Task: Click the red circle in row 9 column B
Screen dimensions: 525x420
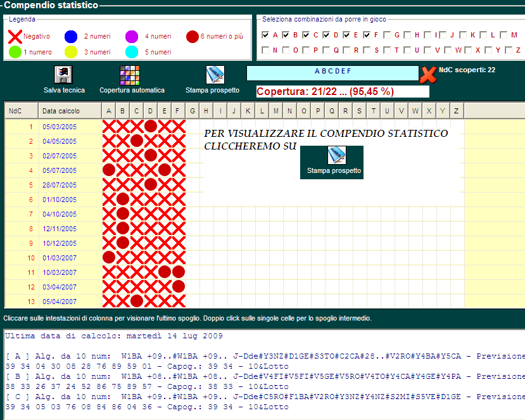Action: pos(123,243)
